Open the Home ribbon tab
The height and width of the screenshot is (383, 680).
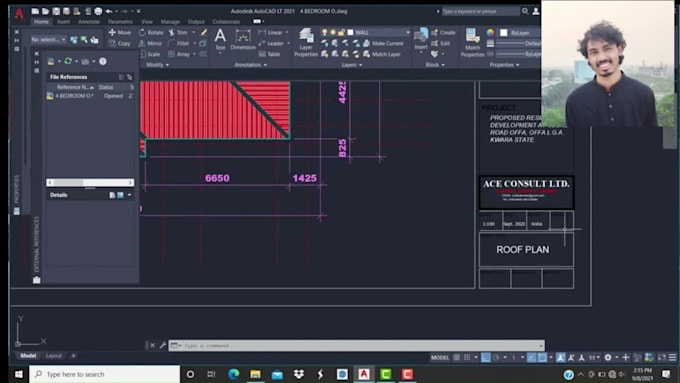tap(41, 21)
